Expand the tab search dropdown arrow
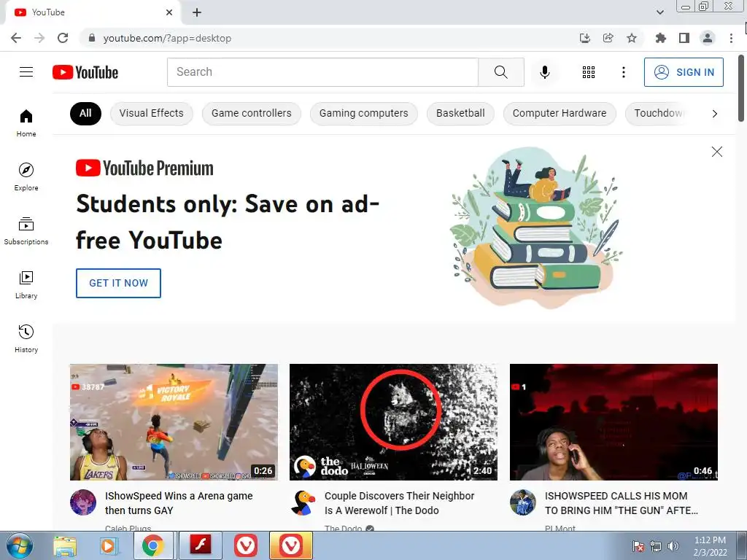 (660, 12)
